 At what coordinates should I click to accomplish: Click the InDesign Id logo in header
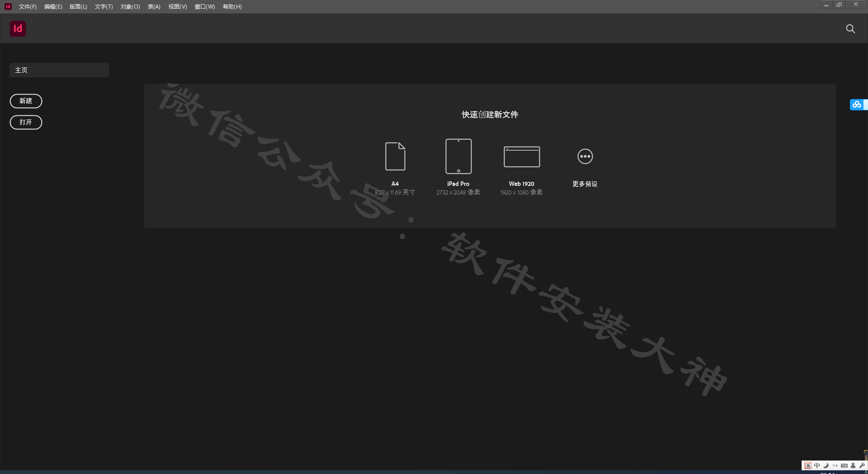18,28
